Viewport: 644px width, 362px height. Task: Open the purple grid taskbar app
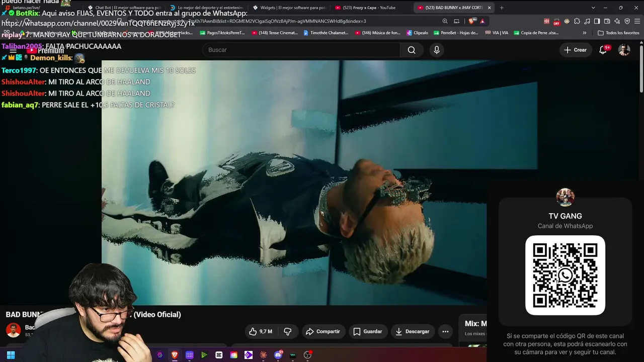click(x=189, y=355)
